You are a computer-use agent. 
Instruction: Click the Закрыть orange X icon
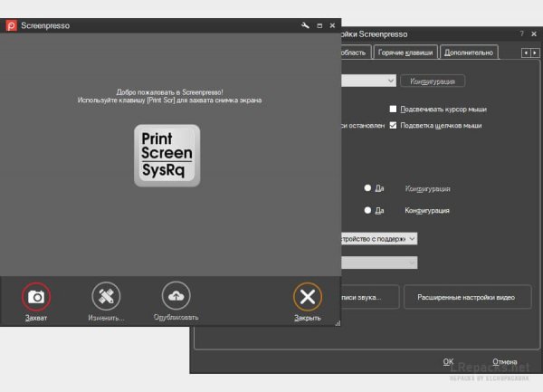coord(308,297)
